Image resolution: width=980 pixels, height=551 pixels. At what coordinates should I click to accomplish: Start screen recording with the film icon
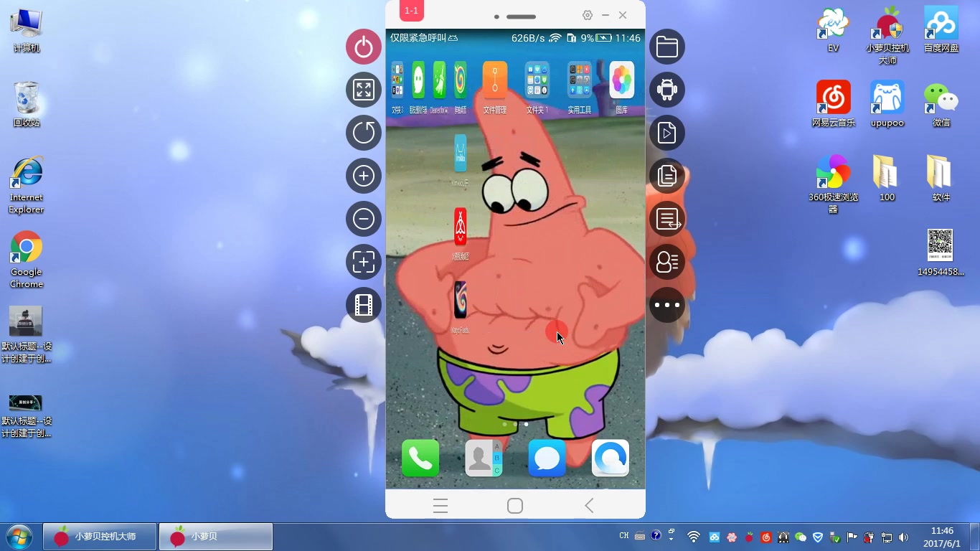364,305
